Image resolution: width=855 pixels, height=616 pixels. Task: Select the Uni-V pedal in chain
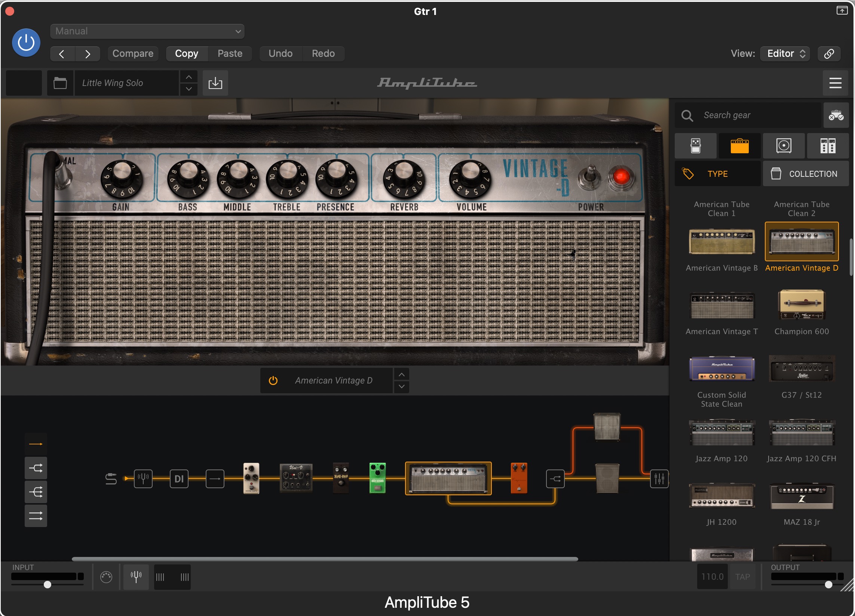click(296, 478)
